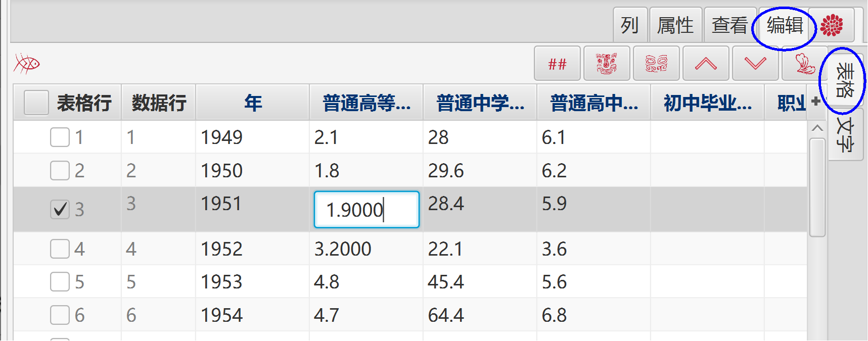
Task: Click the mask face icon button
Action: point(607,64)
